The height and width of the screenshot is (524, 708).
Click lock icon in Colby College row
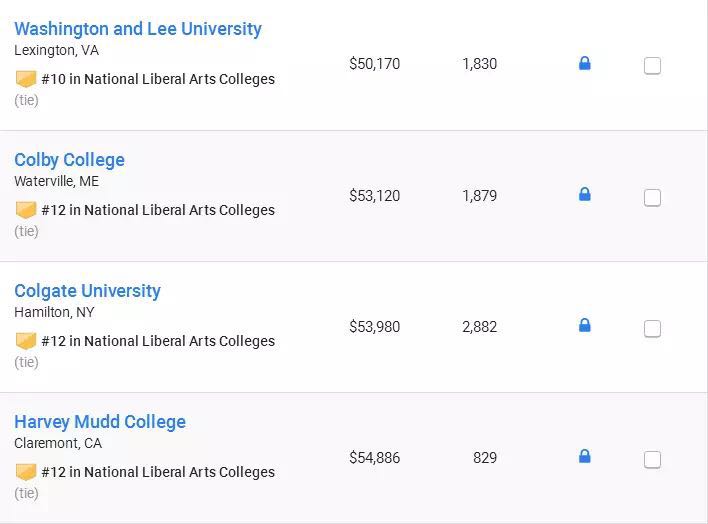[585, 195]
